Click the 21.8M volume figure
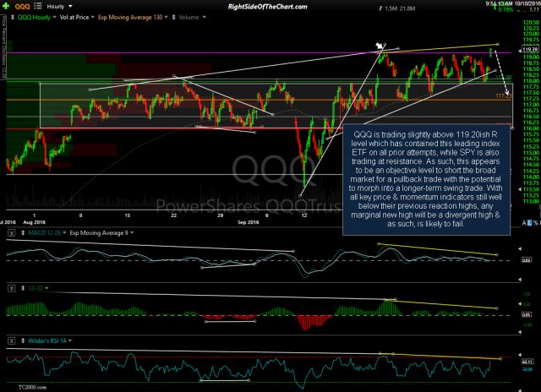The width and height of the screenshot is (541, 392). pos(407,8)
